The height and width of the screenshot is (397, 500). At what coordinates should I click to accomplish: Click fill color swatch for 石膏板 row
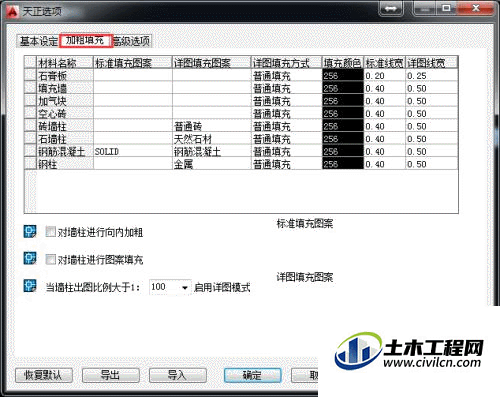(x=343, y=76)
